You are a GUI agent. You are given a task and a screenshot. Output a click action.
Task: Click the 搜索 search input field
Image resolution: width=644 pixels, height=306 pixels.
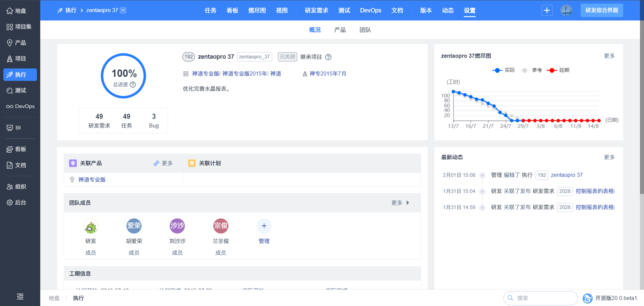pyautogui.click(x=543, y=298)
